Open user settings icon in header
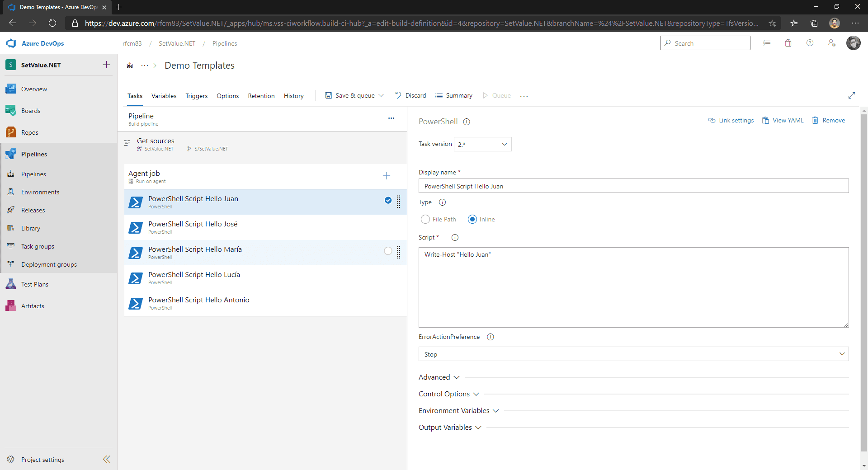The image size is (868, 470). 832,43
